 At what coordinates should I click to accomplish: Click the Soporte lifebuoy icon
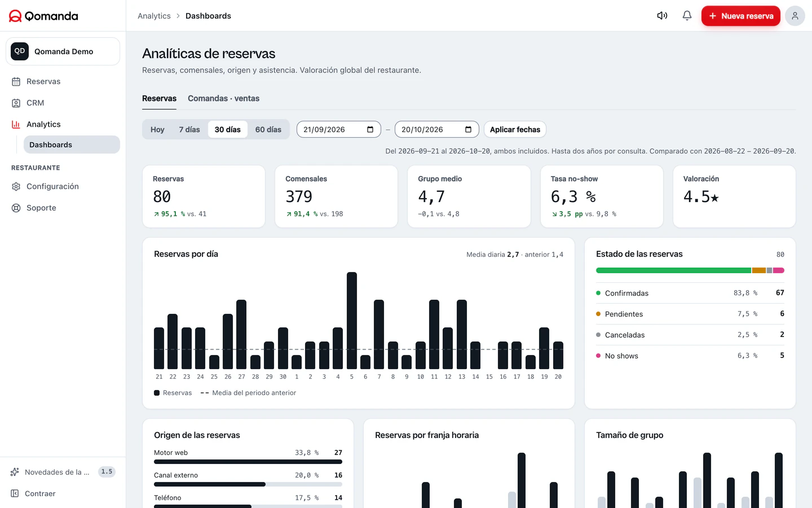pos(16,208)
